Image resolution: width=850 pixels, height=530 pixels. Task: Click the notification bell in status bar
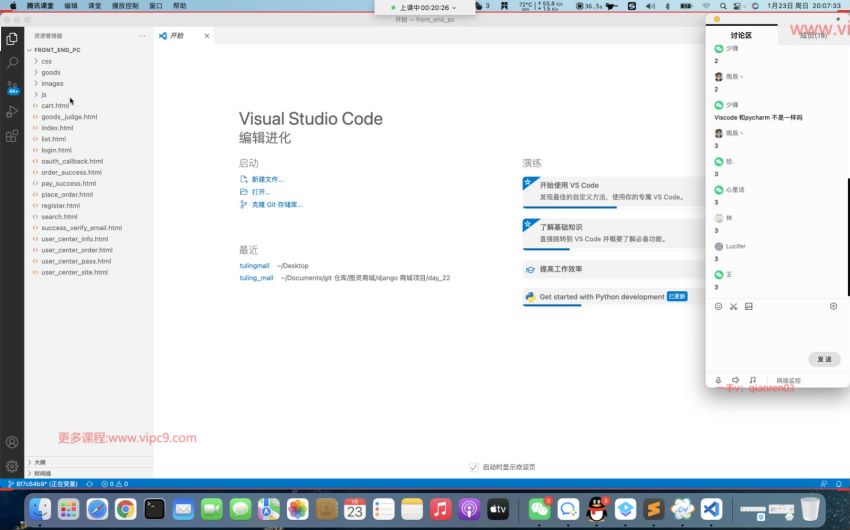pyautogui.click(x=839, y=484)
